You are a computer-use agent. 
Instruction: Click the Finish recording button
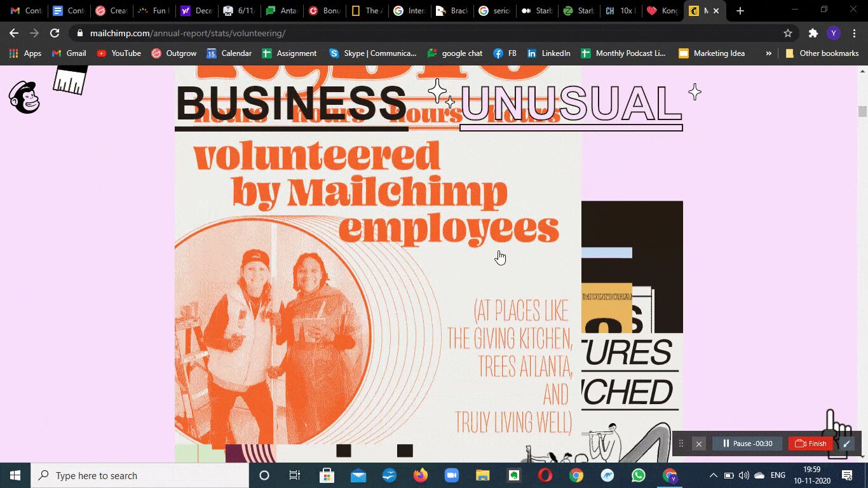[811, 444]
